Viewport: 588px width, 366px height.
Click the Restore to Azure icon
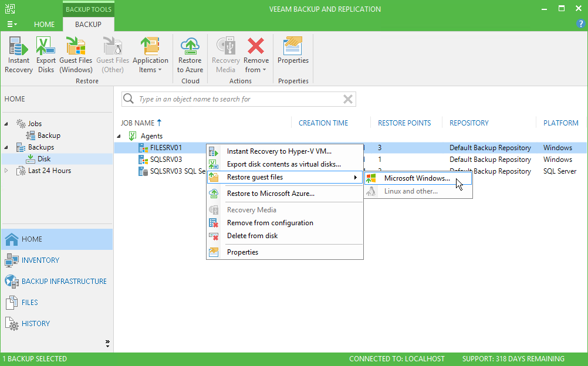pyautogui.click(x=190, y=55)
